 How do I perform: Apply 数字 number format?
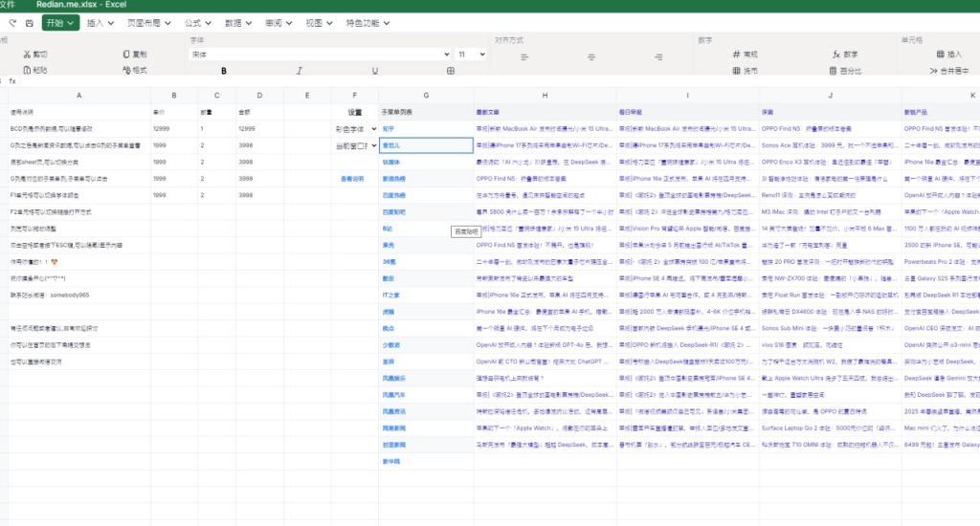coord(845,55)
